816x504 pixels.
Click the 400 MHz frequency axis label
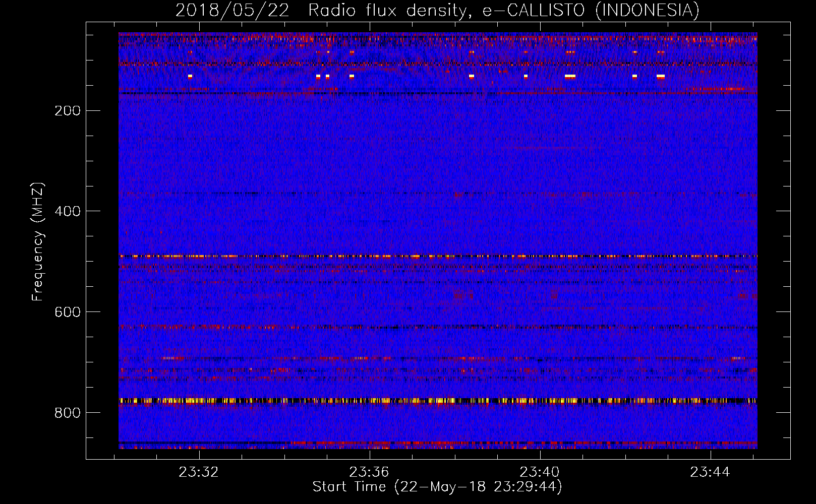68,211
